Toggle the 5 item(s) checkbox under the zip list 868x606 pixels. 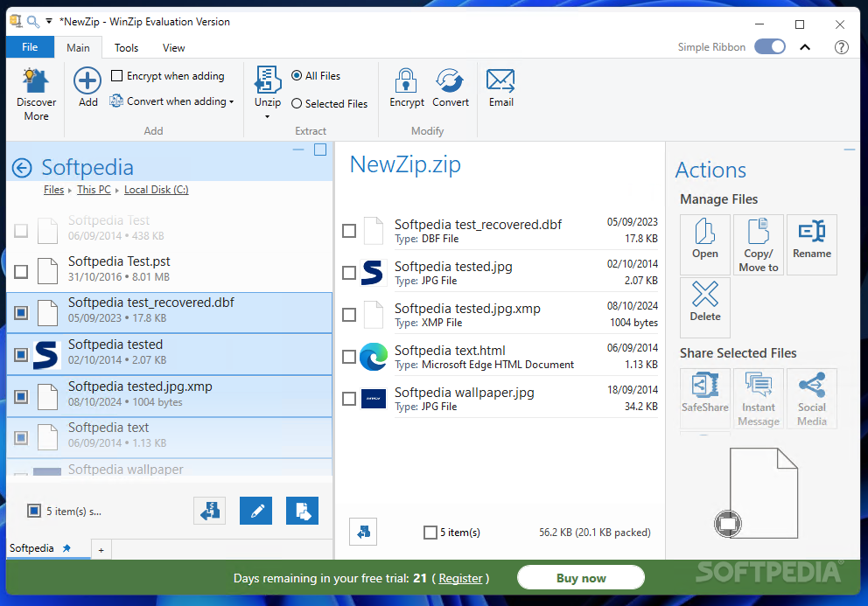tap(430, 533)
